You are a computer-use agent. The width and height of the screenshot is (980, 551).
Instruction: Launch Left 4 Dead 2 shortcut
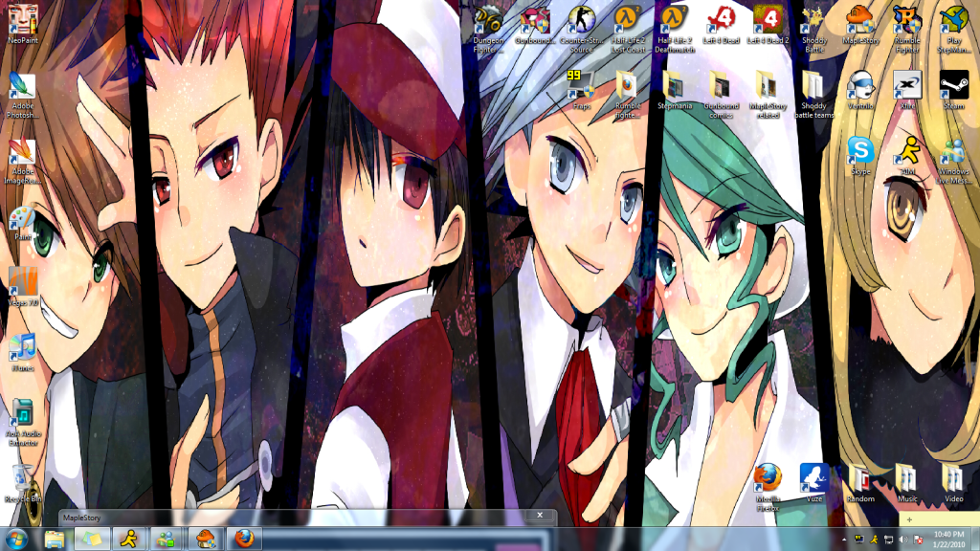click(768, 25)
